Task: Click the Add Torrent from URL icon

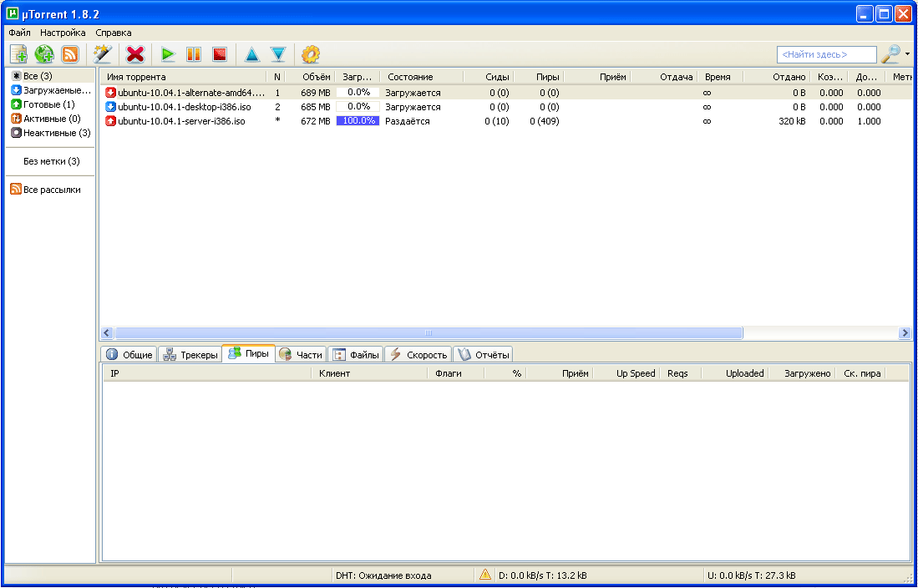Action: coord(44,54)
